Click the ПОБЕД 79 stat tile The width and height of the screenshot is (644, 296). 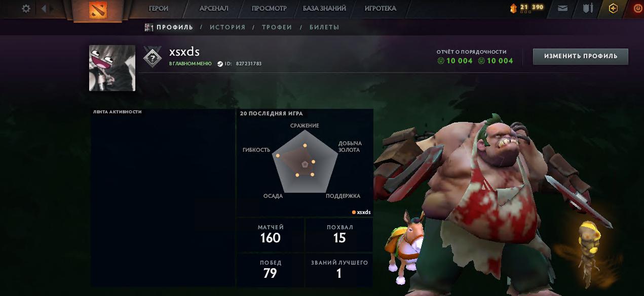click(x=270, y=270)
